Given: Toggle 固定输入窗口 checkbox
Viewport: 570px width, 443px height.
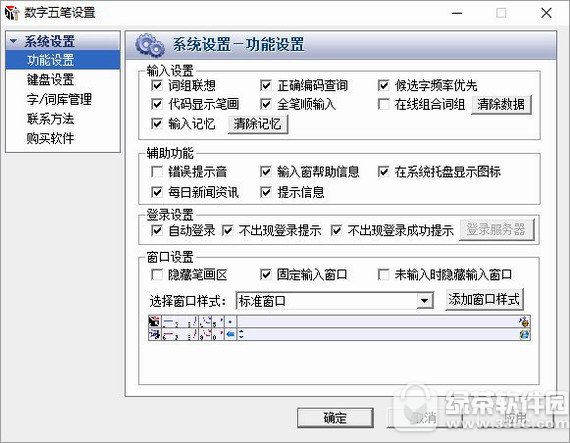Looking at the screenshot, I should tap(266, 274).
